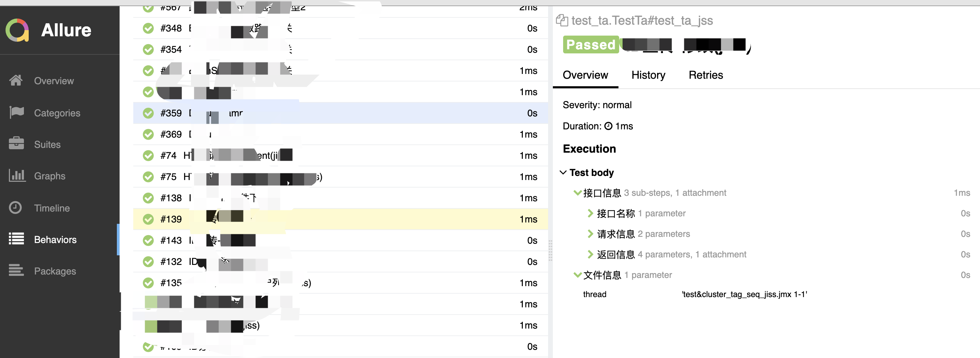980x358 pixels.
Task: Select test case #139 row
Action: click(340, 219)
